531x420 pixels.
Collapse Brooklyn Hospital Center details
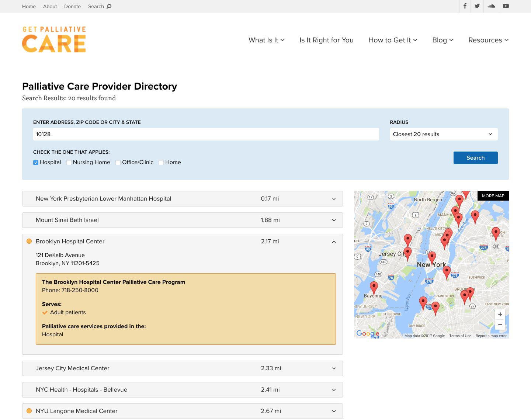pyautogui.click(x=334, y=242)
